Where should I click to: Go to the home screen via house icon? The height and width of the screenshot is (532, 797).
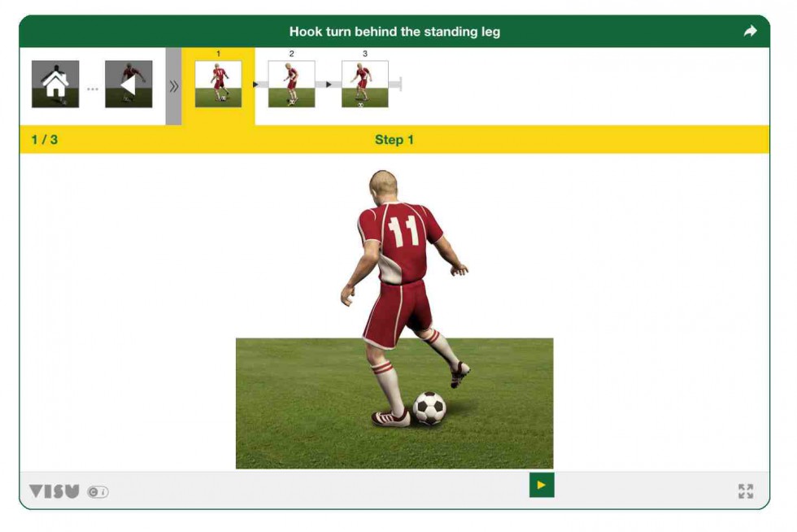coord(55,84)
